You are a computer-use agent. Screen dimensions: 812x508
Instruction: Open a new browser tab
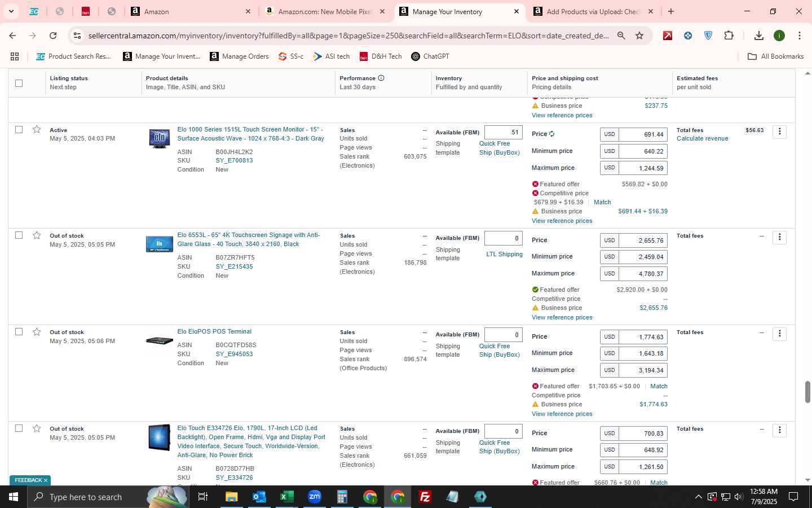click(x=671, y=11)
